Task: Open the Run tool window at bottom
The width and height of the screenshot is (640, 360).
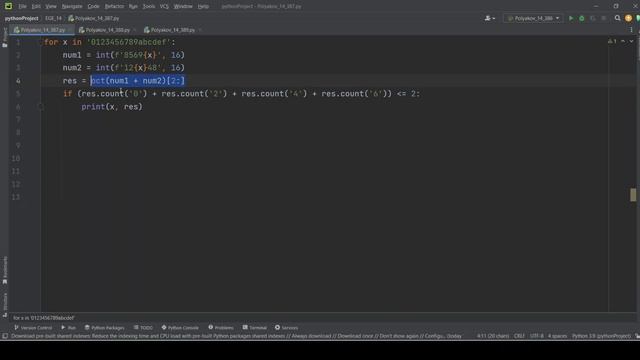Action: tap(69, 328)
